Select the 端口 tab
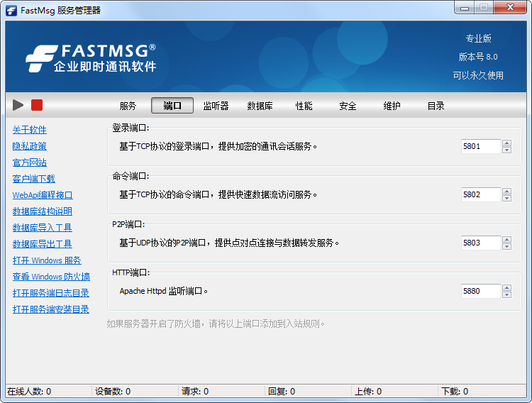The image size is (532, 403). point(172,106)
